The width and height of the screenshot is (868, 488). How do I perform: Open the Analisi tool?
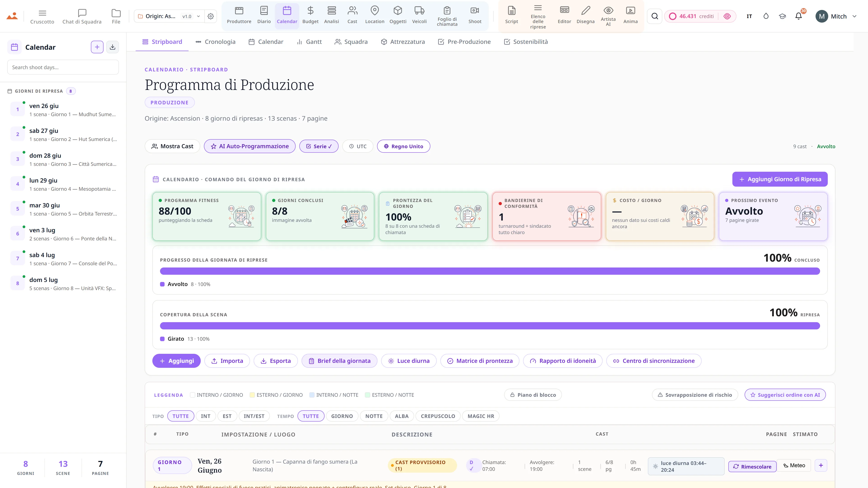[332, 16]
